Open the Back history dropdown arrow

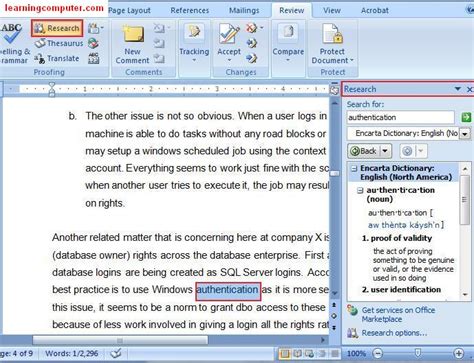pos(385,151)
